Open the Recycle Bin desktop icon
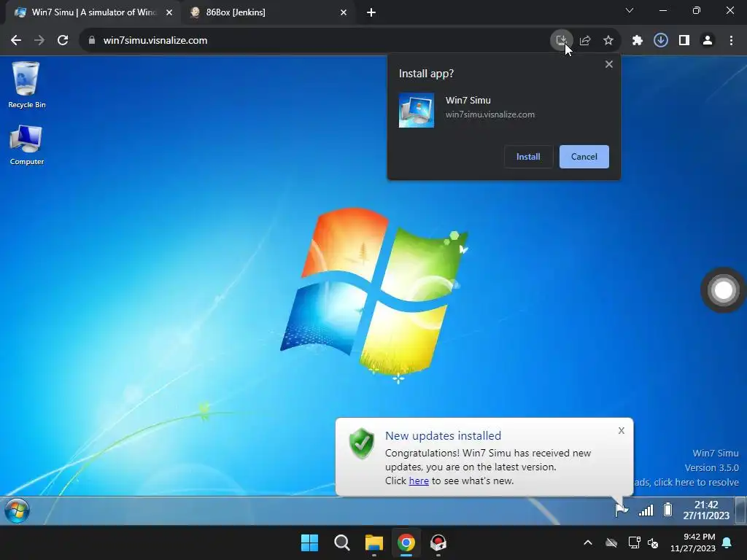The image size is (747, 560). [x=26, y=85]
